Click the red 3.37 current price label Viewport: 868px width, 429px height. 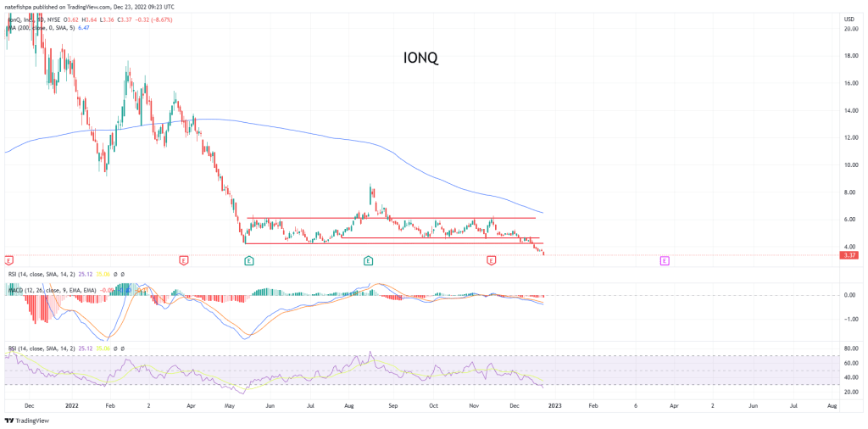point(848,254)
